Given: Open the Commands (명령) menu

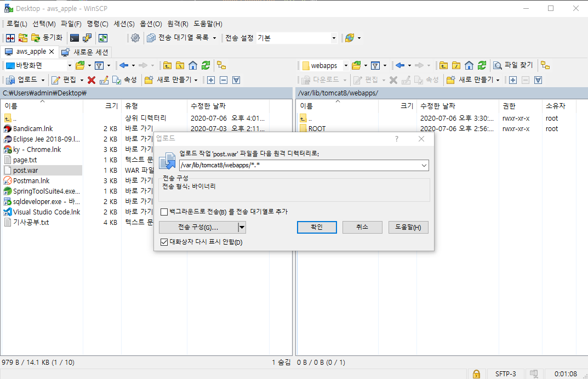Looking at the screenshot, I should pyautogui.click(x=98, y=24).
